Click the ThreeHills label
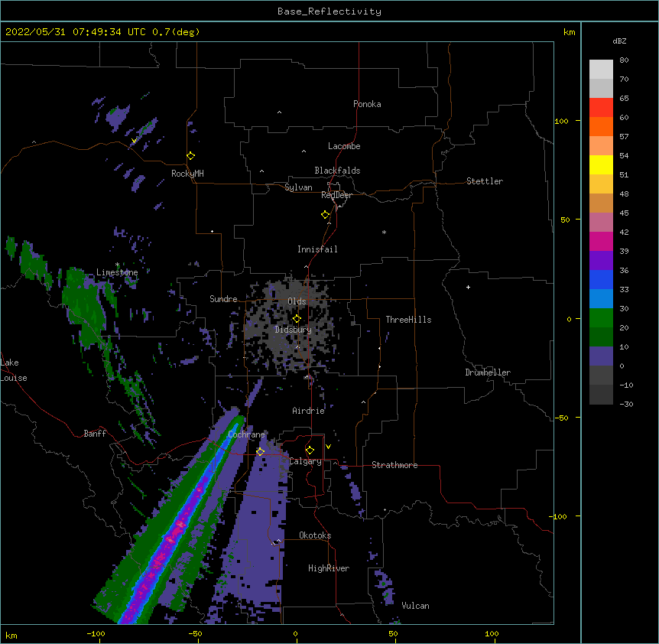 point(408,320)
